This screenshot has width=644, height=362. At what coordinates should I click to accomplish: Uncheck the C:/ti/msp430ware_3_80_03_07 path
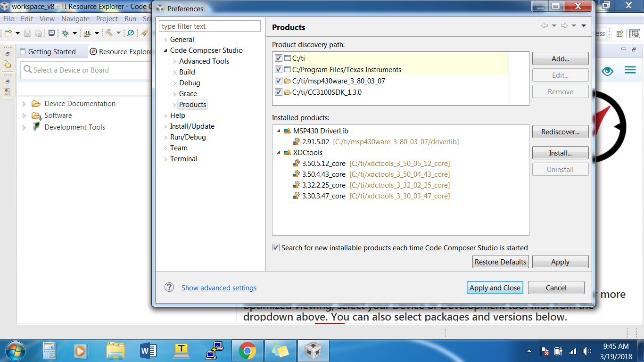click(x=279, y=81)
